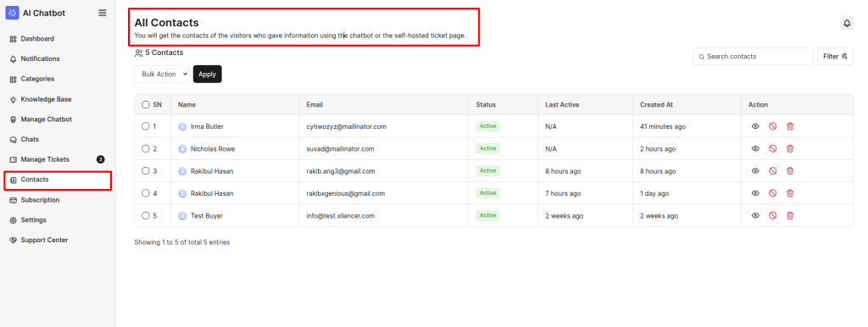Click Test Buyer avatar icon

(182, 216)
